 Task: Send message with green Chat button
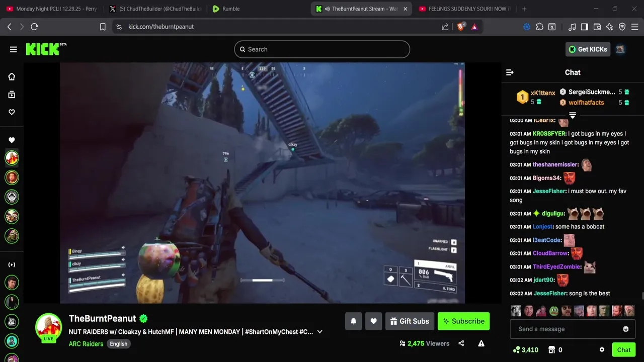[x=624, y=350]
